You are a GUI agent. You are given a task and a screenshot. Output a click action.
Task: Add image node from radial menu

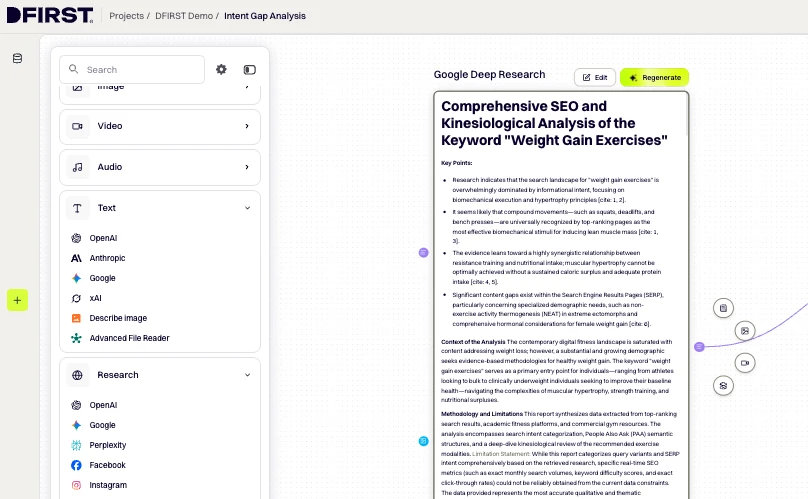pyautogui.click(x=745, y=331)
